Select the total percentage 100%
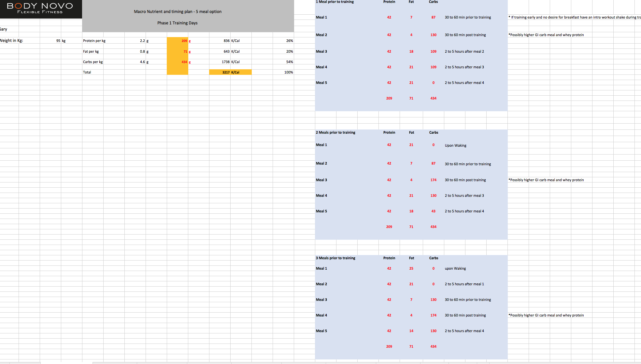 (289, 72)
